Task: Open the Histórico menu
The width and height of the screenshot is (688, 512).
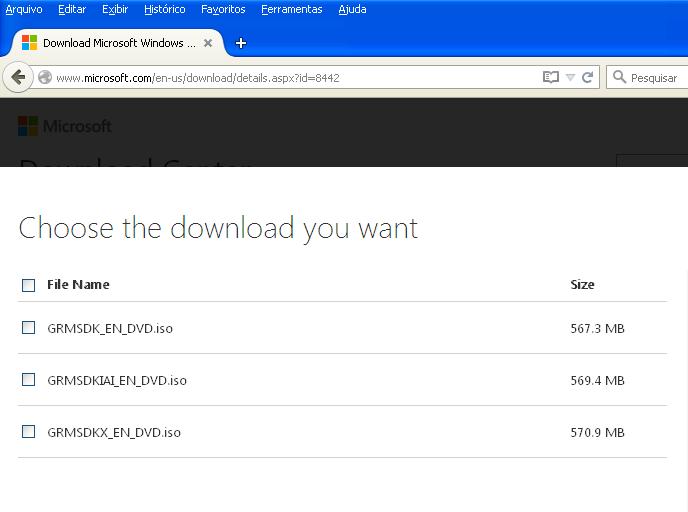Action: [165, 9]
